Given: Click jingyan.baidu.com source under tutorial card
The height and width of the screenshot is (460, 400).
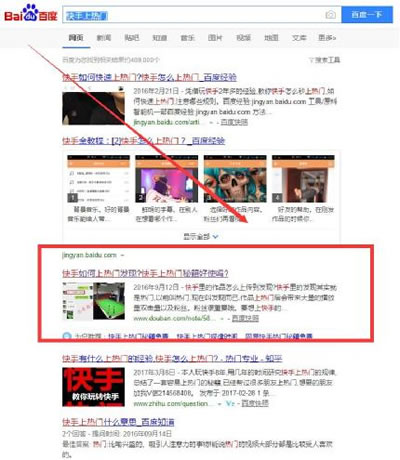Looking at the screenshot, I should pyautogui.click(x=89, y=255).
